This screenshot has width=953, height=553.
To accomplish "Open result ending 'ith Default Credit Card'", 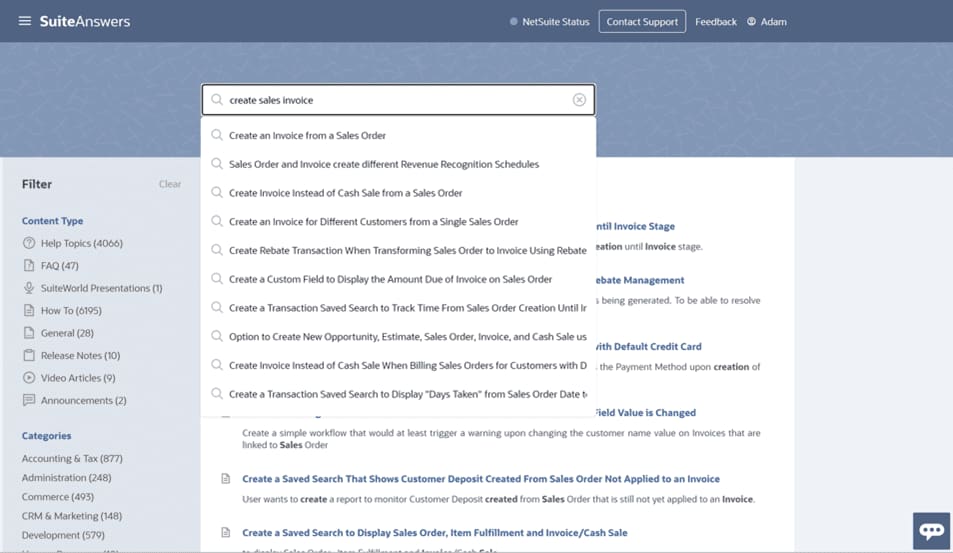I will 649,346.
